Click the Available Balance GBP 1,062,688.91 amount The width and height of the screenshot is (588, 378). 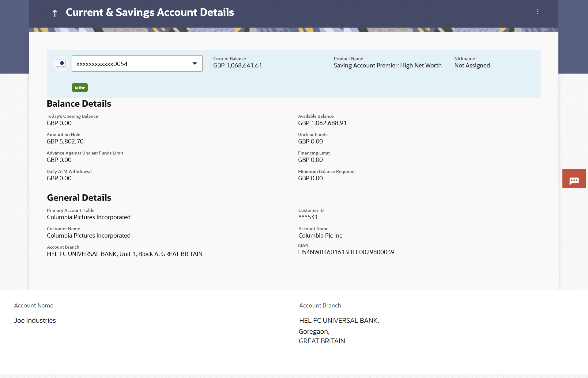pos(322,123)
